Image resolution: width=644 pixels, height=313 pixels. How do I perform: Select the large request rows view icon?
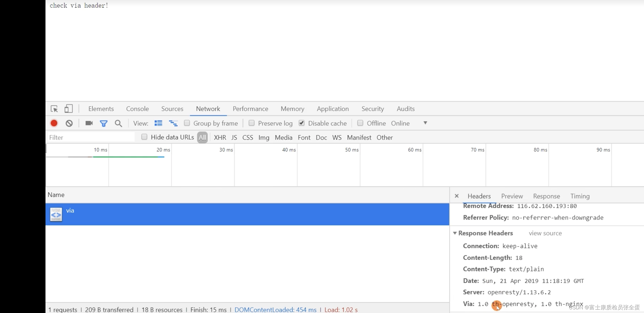[158, 123]
